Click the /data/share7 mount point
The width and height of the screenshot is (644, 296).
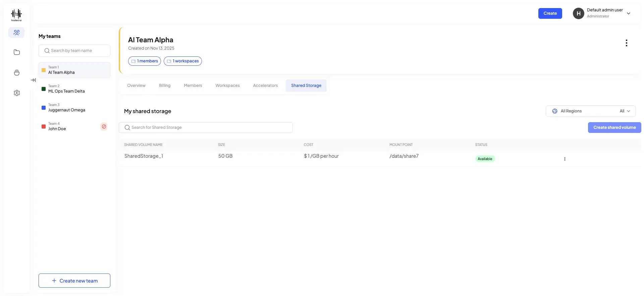(x=404, y=156)
